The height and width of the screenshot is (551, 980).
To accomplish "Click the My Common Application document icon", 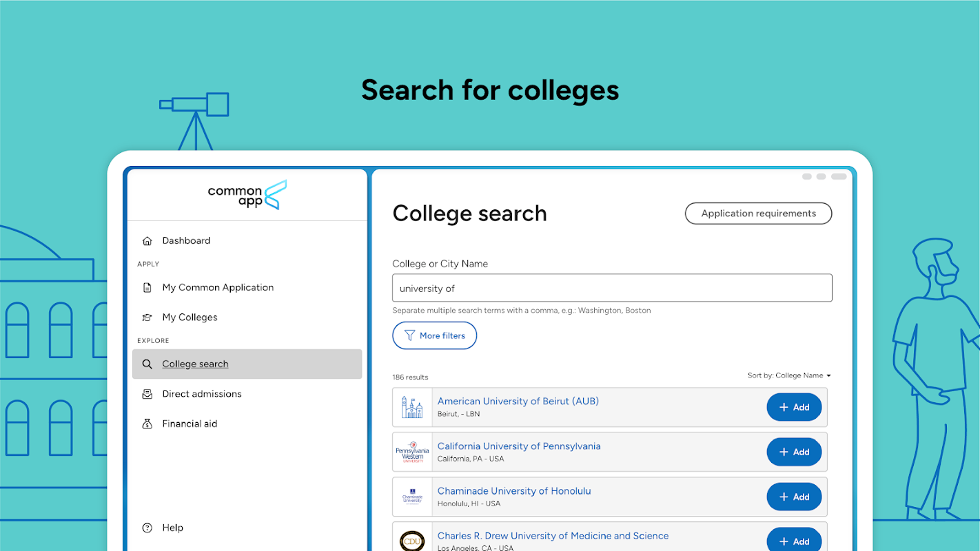I will 147,288.
